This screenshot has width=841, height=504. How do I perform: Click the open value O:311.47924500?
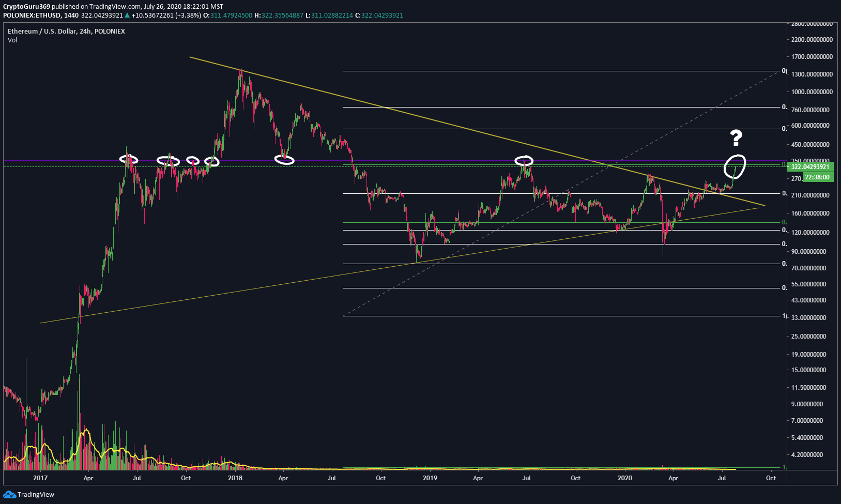point(227,16)
